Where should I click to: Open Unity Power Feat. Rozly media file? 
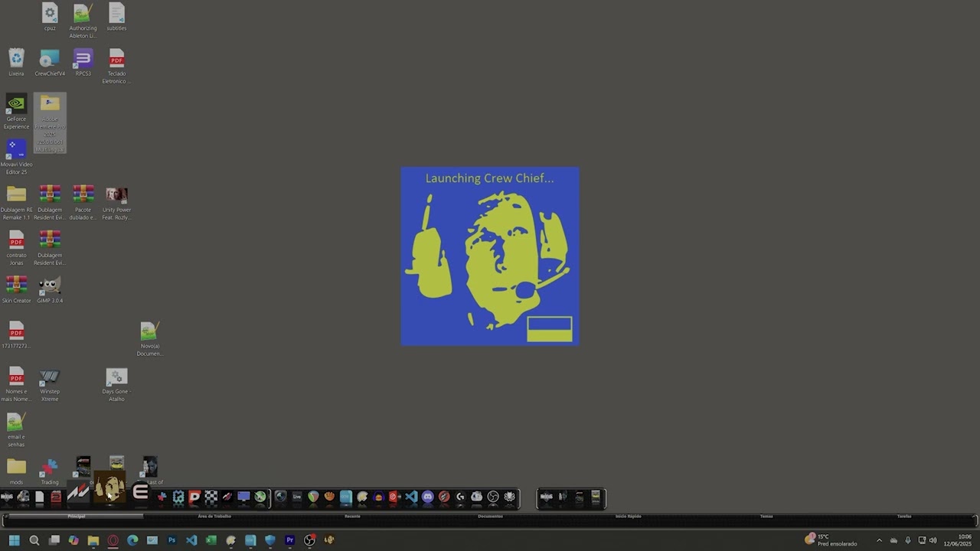click(116, 202)
